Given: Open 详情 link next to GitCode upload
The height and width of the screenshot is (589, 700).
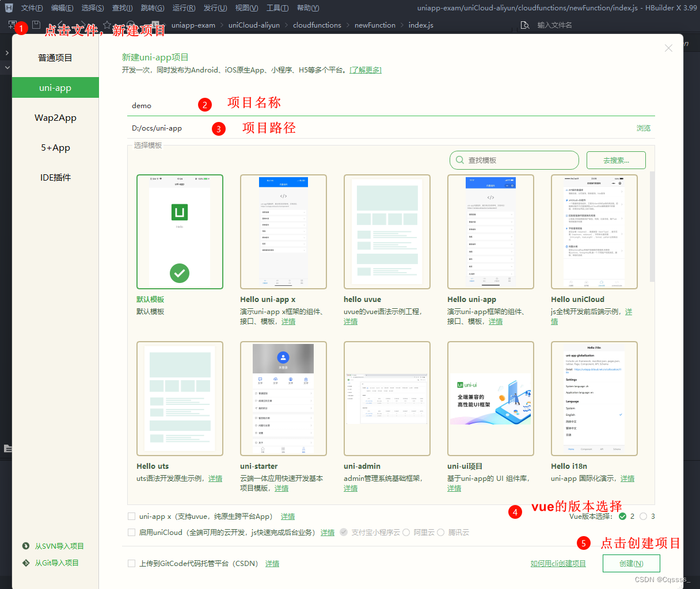Looking at the screenshot, I should [x=272, y=564].
